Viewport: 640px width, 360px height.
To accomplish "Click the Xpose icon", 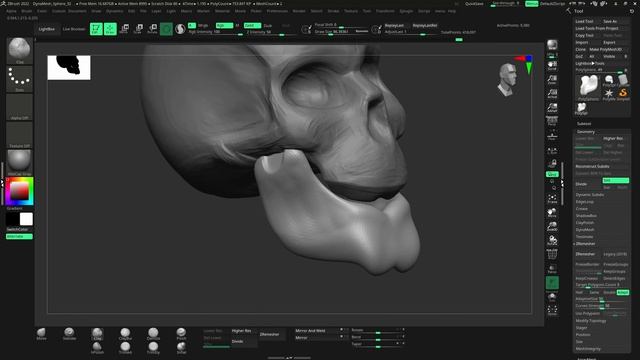I will (552, 311).
